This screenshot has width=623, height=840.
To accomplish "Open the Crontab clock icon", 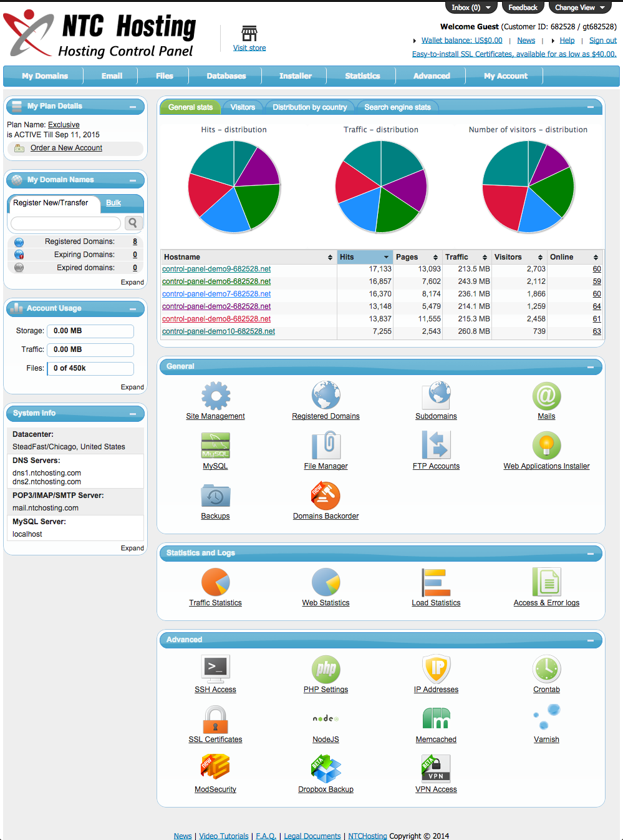I will [547, 669].
